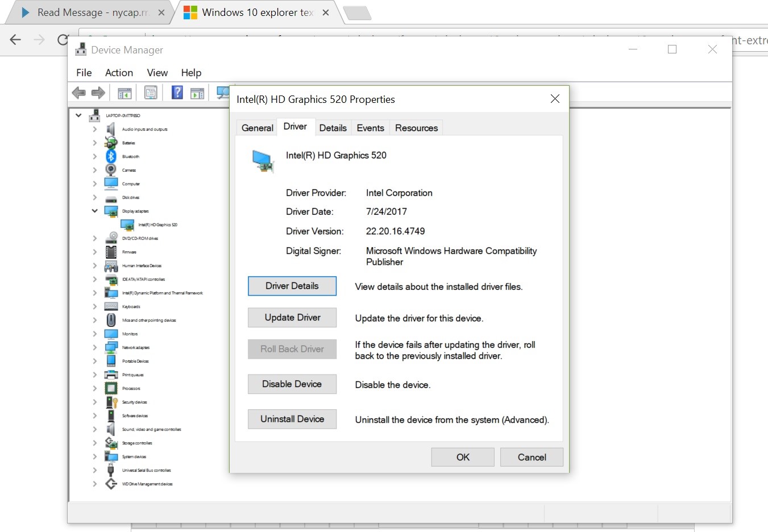Image resolution: width=768 pixels, height=532 pixels.
Task: Select the Keyboards icon
Action: tap(111, 306)
